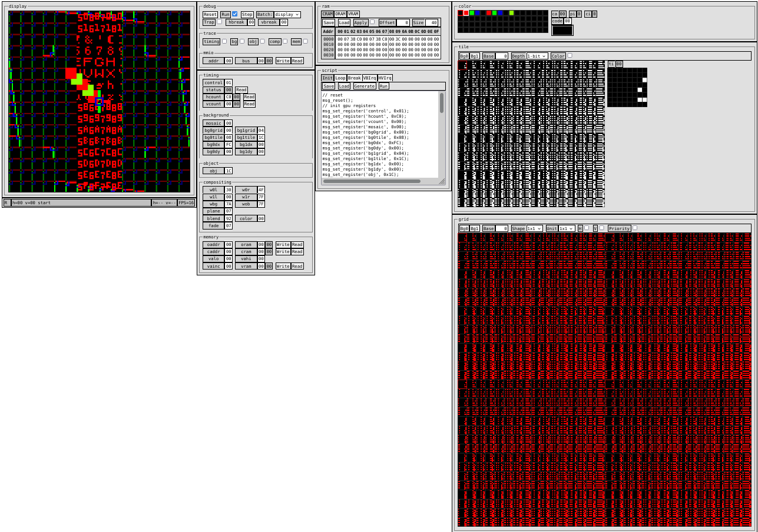Tick the Color checkbox in tile panel
Image resolution: width=758 pixels, height=532 pixels.
coord(570,55)
